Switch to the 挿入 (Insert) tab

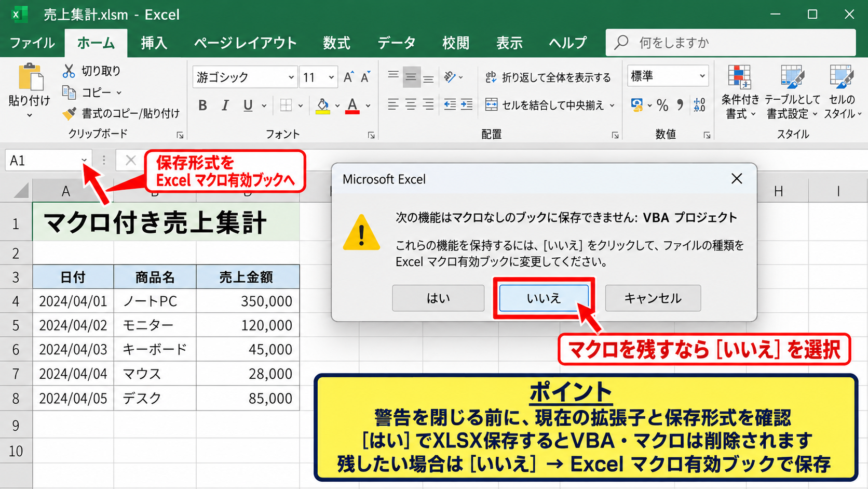coord(154,43)
